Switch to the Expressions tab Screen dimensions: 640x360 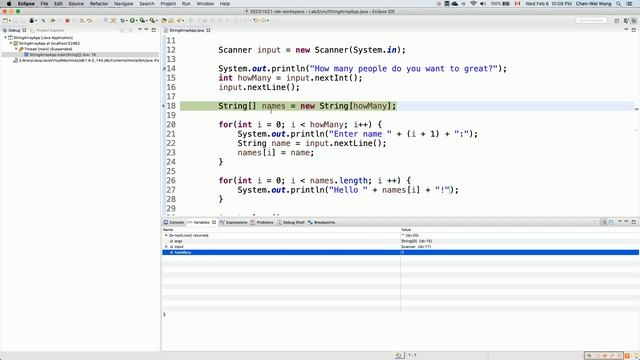233,222
